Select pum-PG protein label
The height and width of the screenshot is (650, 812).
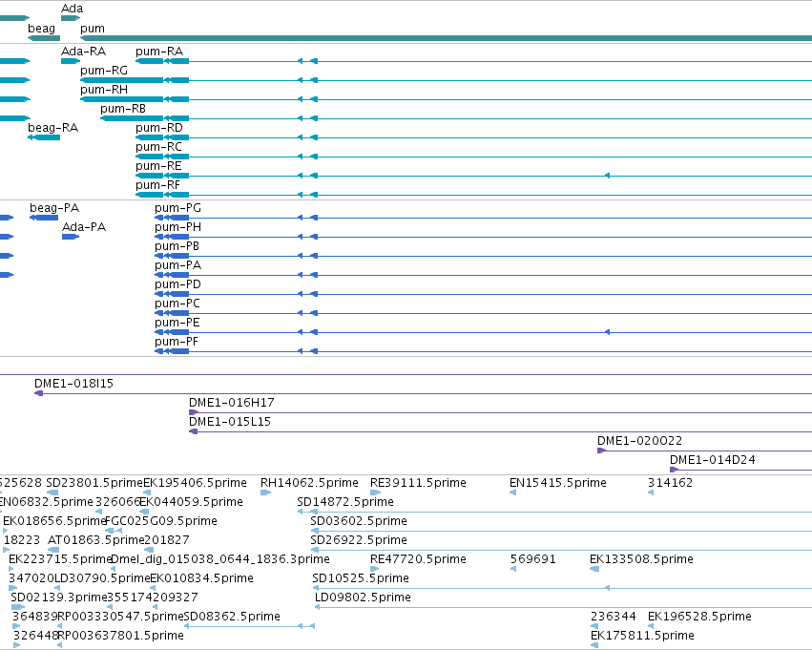click(x=177, y=208)
